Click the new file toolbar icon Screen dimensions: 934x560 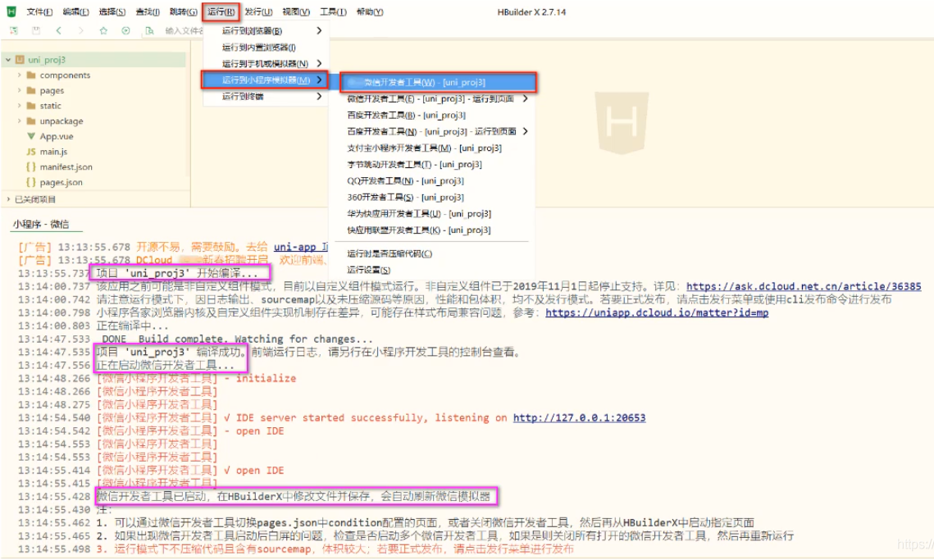pyautogui.click(x=14, y=30)
